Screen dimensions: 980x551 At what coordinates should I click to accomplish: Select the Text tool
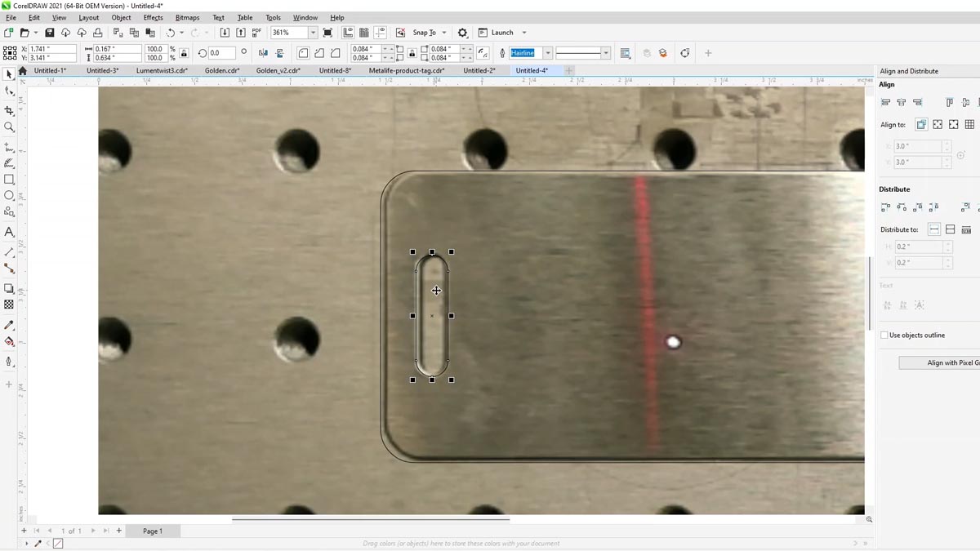coord(9,232)
